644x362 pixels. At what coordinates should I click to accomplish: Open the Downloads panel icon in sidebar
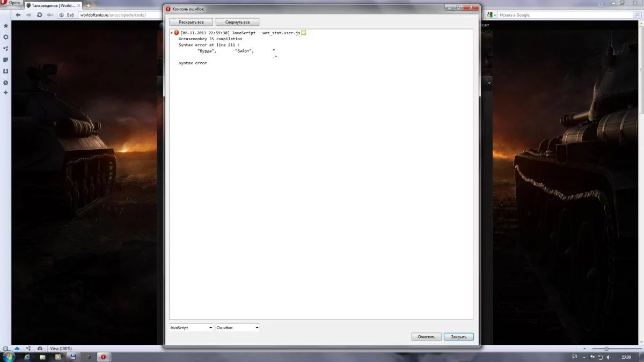[x=6, y=71]
